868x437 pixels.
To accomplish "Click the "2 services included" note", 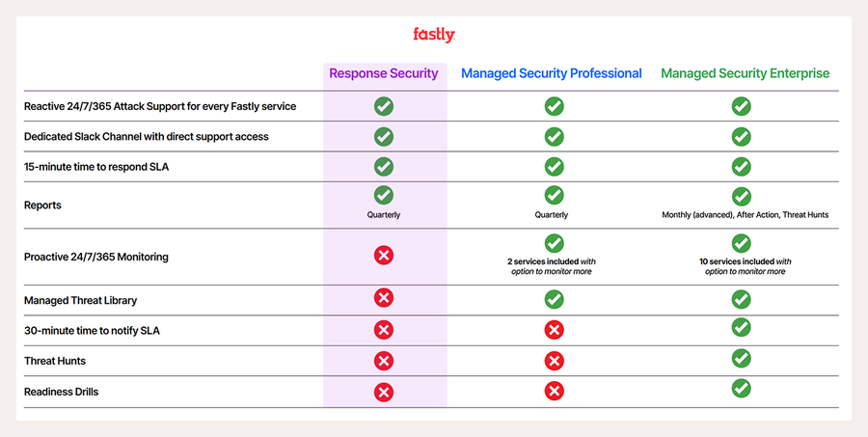I will (x=554, y=266).
